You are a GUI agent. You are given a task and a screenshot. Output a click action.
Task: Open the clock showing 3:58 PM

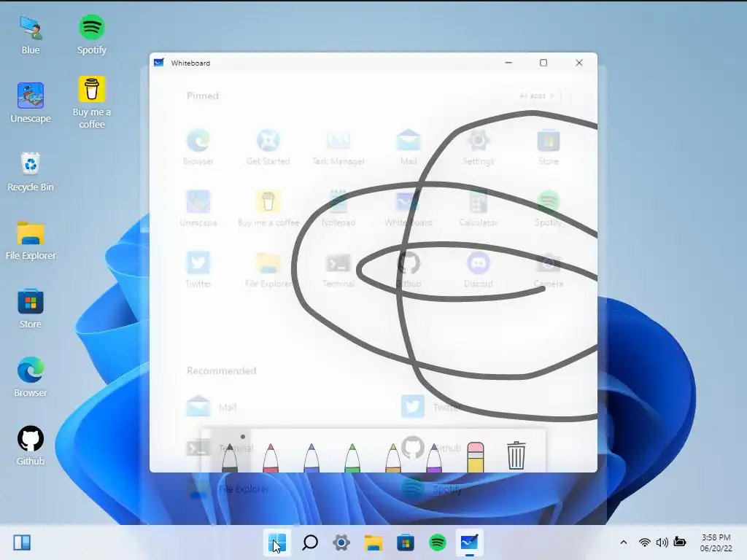[x=716, y=542]
